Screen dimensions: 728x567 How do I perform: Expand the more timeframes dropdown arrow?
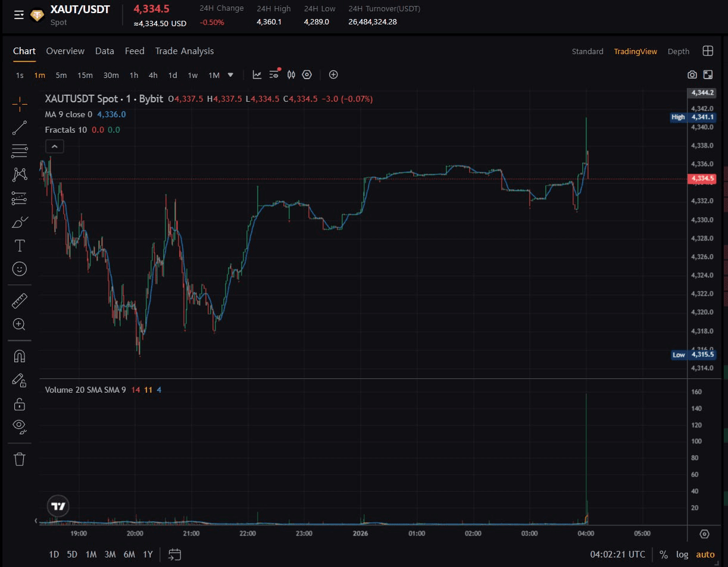tap(231, 75)
